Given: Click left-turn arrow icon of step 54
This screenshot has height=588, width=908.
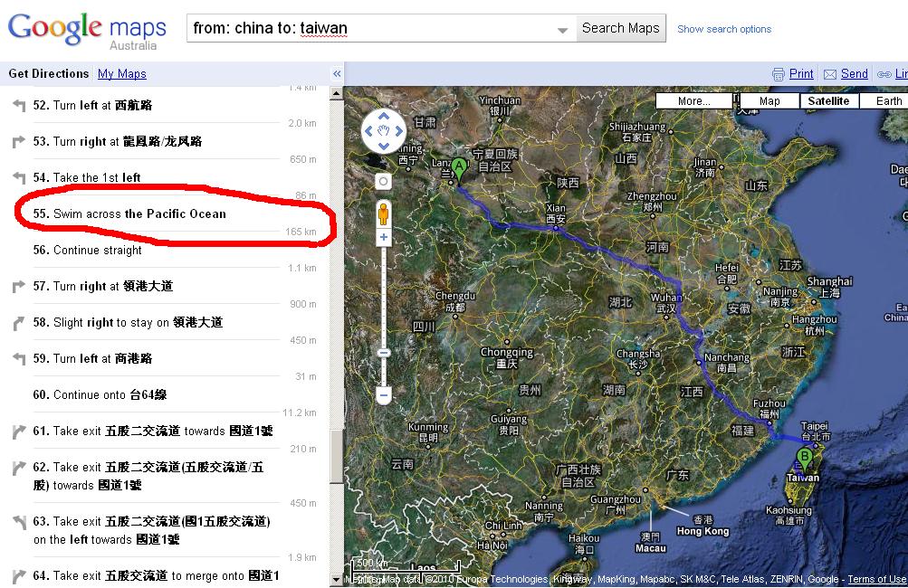Looking at the screenshot, I should pyautogui.click(x=19, y=177).
